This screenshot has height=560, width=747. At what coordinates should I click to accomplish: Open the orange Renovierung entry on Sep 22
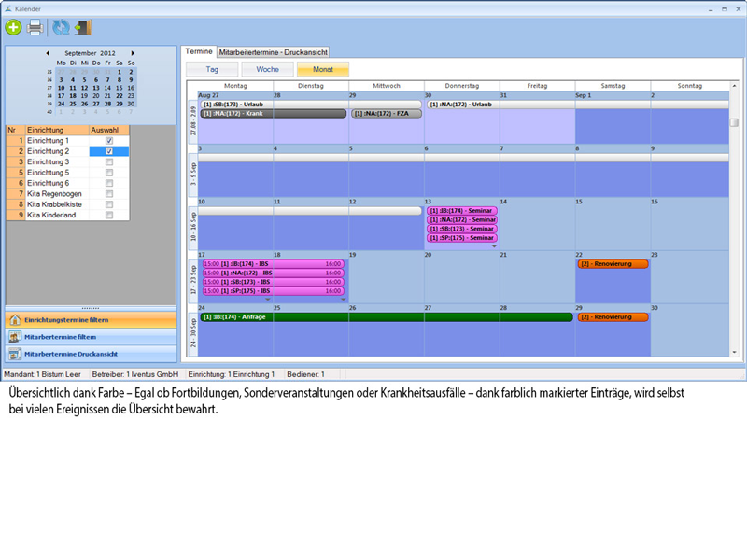[612, 264]
